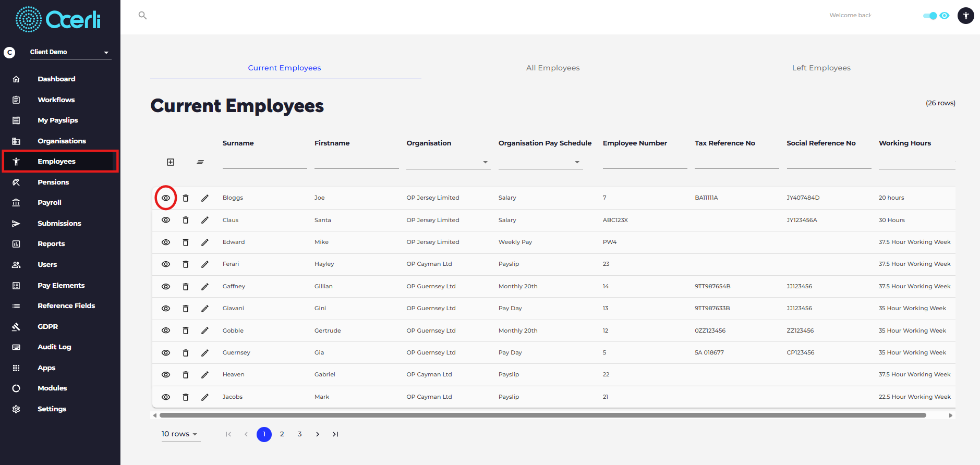This screenshot has height=465, width=980.
Task: Sort by Surname column header
Action: (238, 143)
